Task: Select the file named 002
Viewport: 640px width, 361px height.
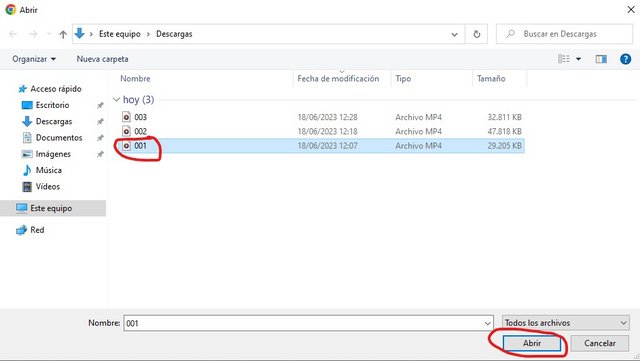Action: tap(140, 131)
